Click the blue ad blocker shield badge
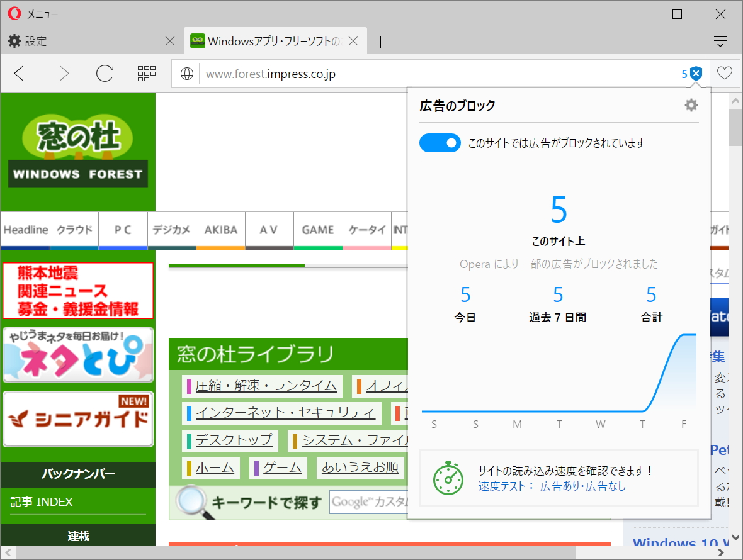This screenshot has width=743, height=560. click(x=695, y=73)
